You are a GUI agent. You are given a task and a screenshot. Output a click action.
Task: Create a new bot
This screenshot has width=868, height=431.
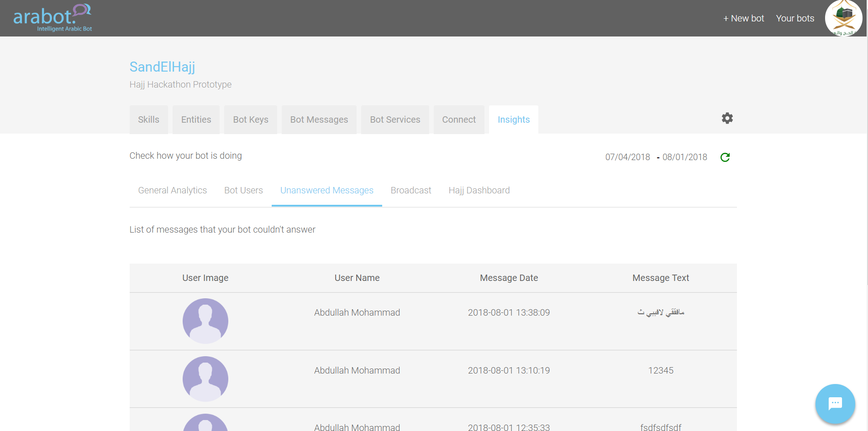[743, 18]
